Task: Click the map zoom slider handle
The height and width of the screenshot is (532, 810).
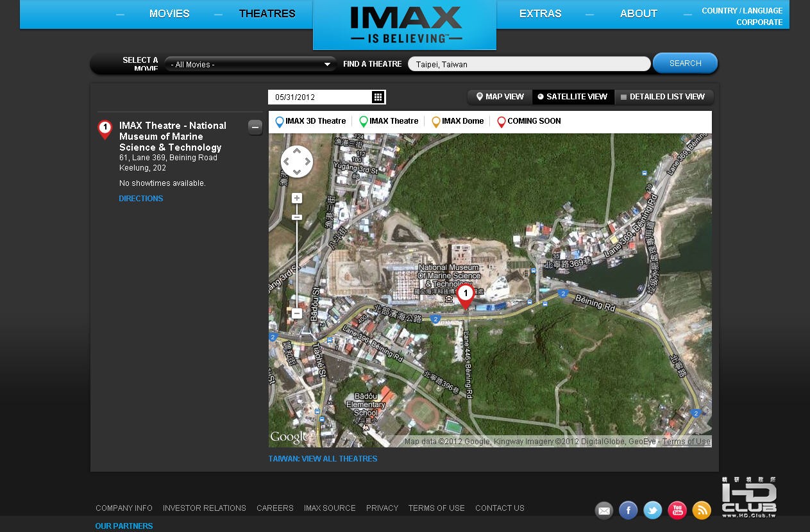Action: (297, 217)
